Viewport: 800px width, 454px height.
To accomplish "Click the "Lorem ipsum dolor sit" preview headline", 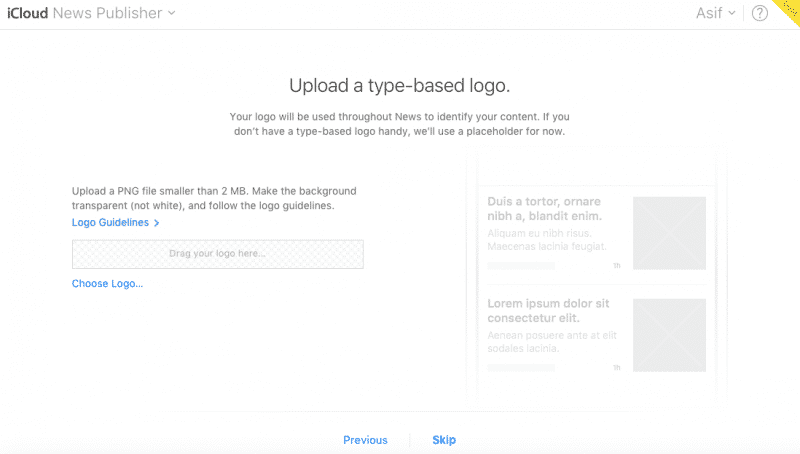I will (548, 311).
